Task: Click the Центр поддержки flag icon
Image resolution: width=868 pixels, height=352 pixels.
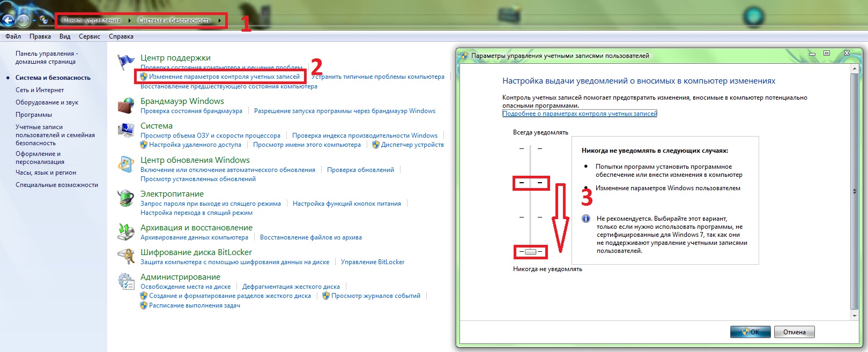Action: 126,62
